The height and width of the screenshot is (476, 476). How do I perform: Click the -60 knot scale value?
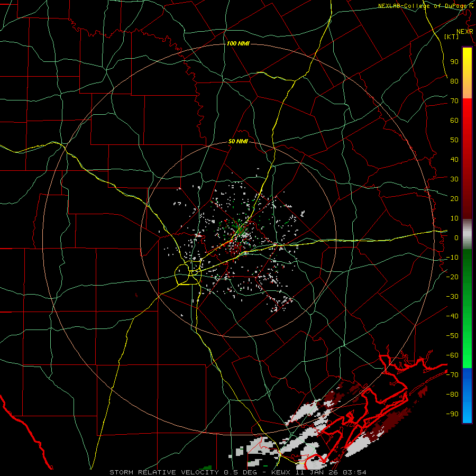[x=452, y=355]
